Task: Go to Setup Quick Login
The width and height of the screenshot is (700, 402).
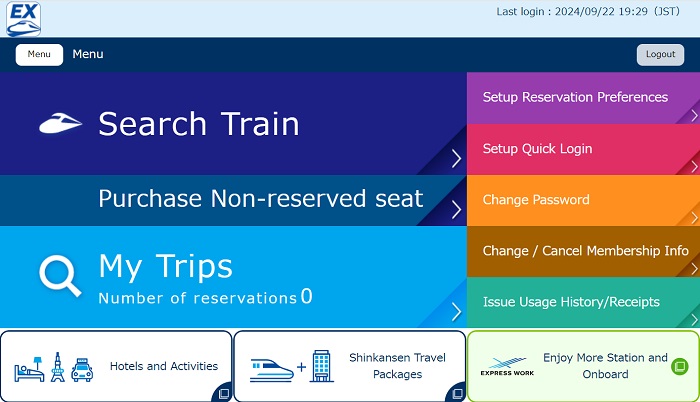Action: tap(537, 149)
